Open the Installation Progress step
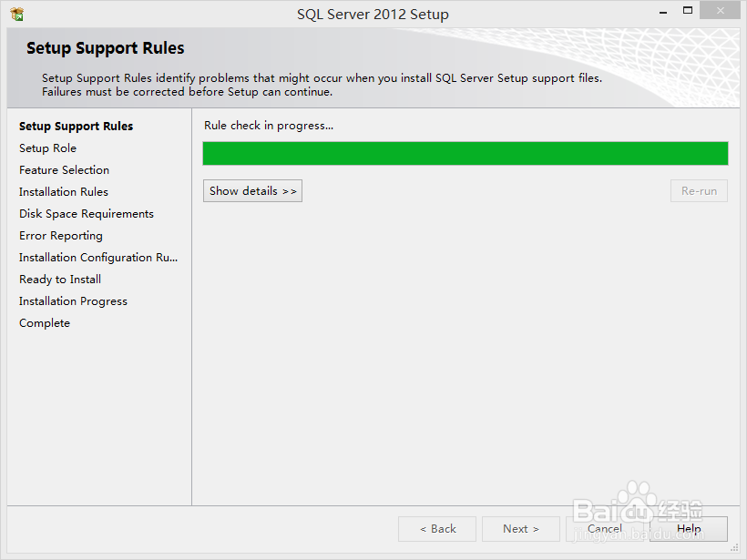Screen dimensions: 747x560 tap(73, 300)
